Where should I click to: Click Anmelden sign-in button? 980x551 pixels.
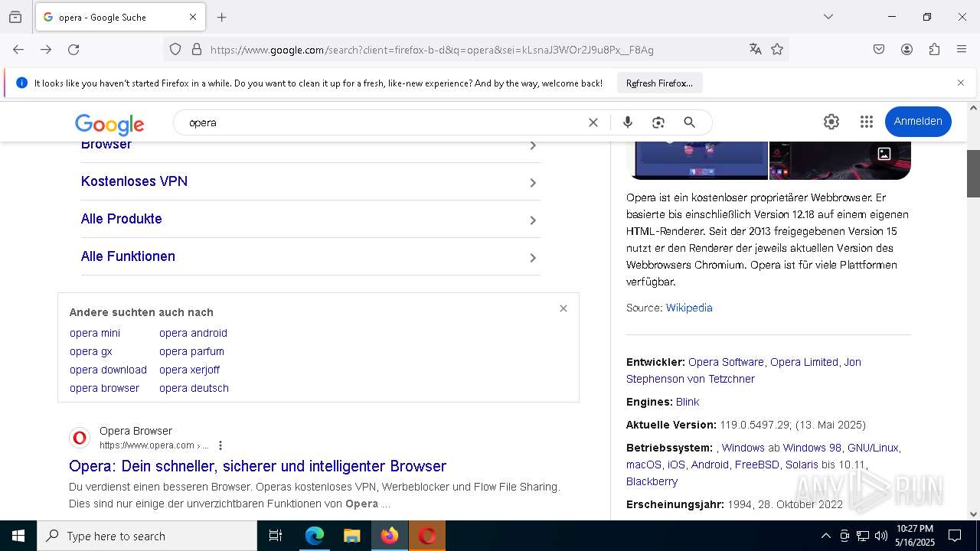918,122
